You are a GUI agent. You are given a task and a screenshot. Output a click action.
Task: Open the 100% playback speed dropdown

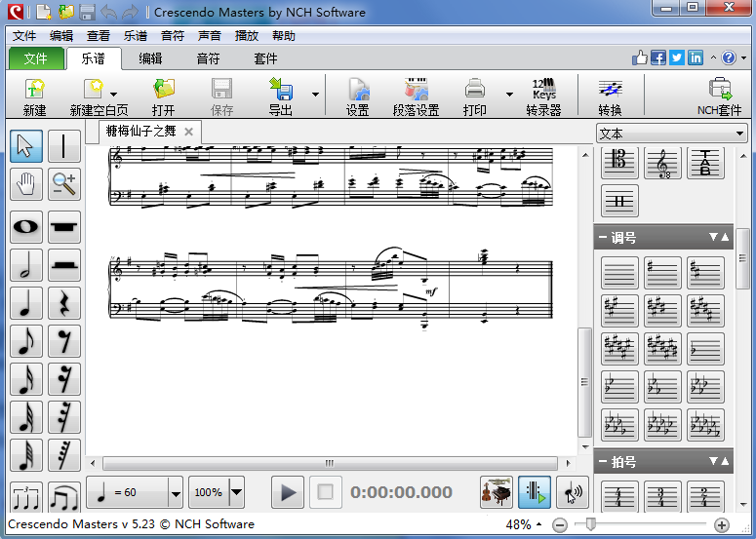click(236, 493)
